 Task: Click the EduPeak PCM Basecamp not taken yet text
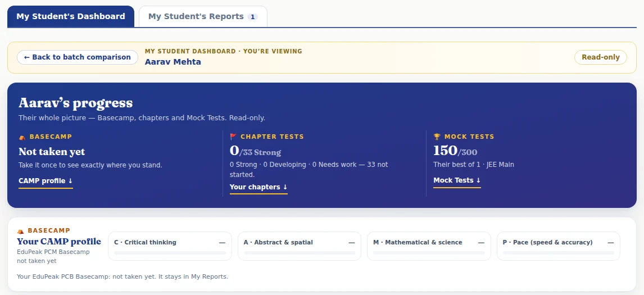[x=53, y=256]
